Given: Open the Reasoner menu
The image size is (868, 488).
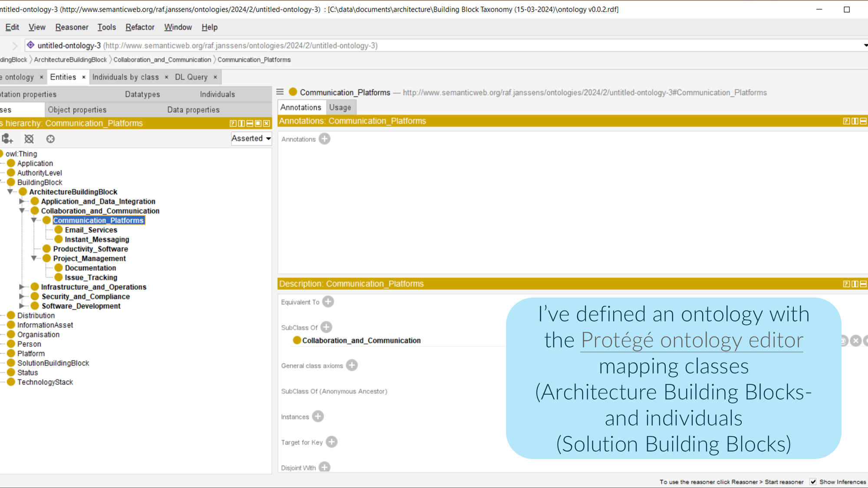Looking at the screenshot, I should coord(72,27).
